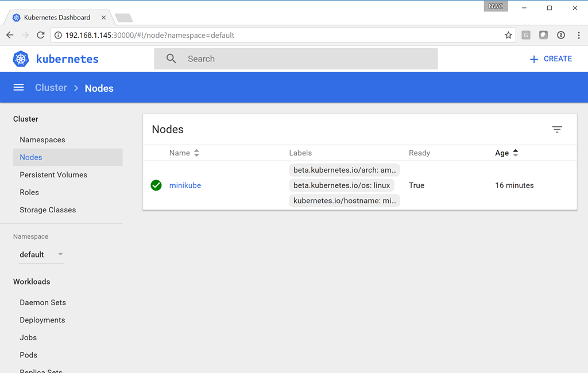Open the minikube node link
Screen dimensions: 588x373
185,185
